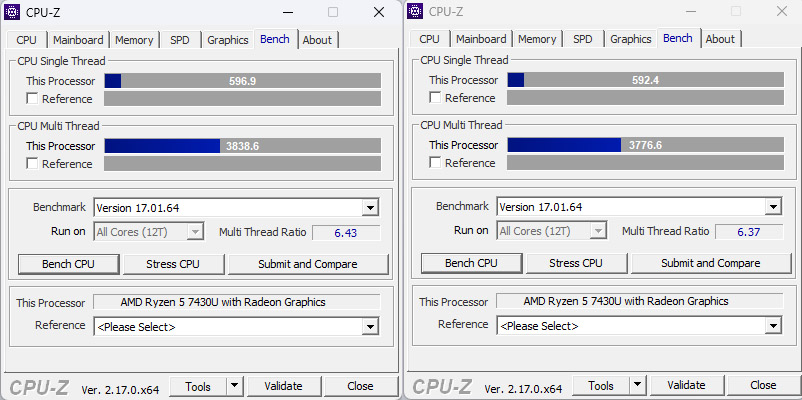Image resolution: width=802 pixels, height=400 pixels.
Task: Minimize the left CPU-Z window
Action: click(x=288, y=12)
